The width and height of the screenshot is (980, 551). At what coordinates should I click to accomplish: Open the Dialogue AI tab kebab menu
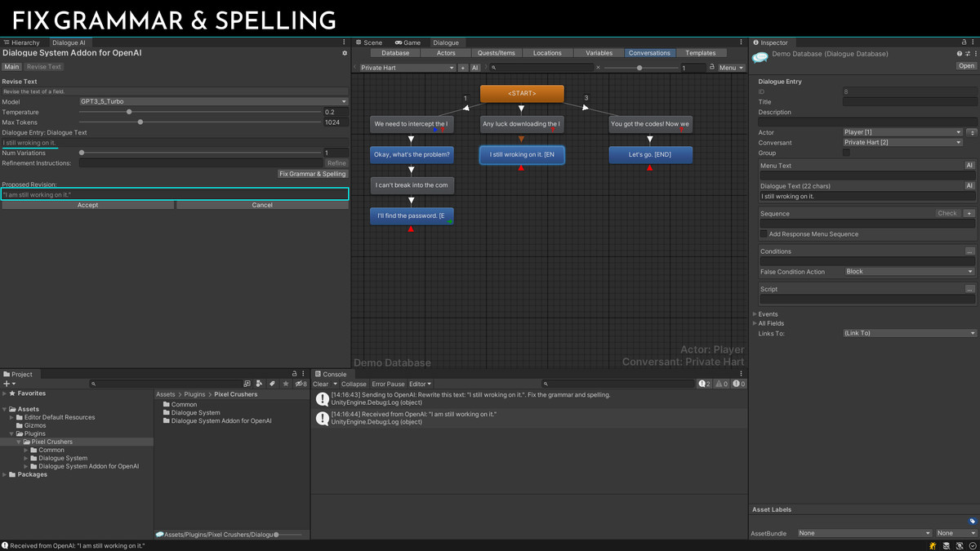pyautogui.click(x=344, y=42)
